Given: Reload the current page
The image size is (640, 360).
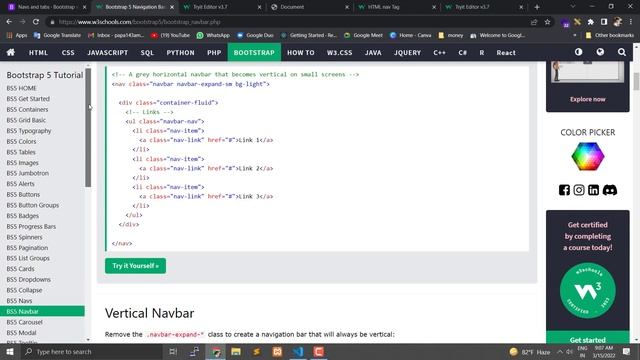Looking at the screenshot, I should tap(36, 22).
